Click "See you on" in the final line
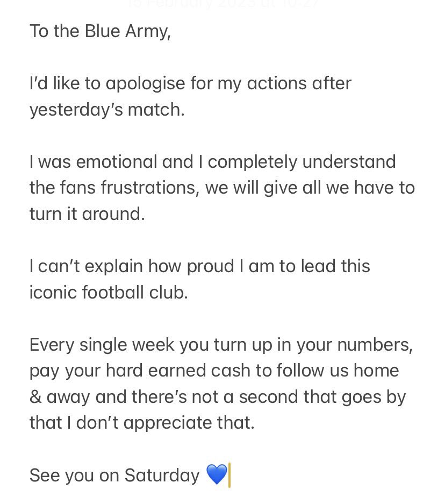This screenshot has width=445, height=504. point(74,475)
